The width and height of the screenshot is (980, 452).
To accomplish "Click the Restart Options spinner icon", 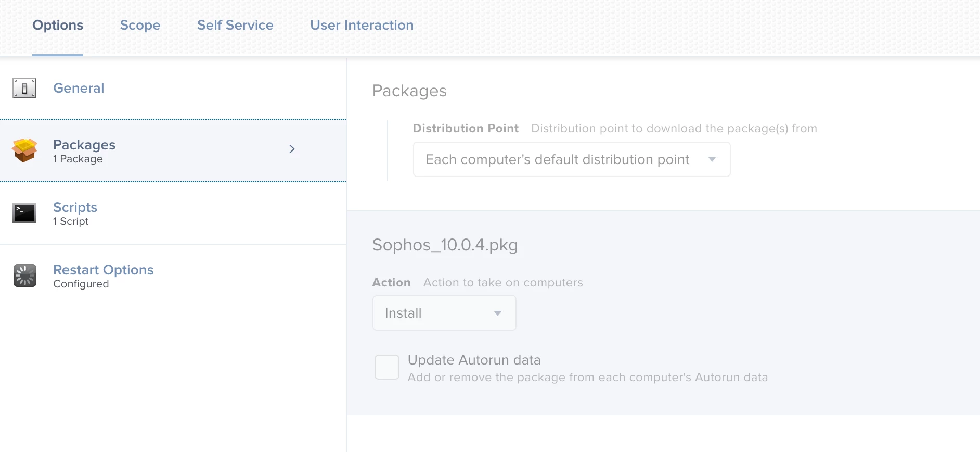I will click(24, 275).
